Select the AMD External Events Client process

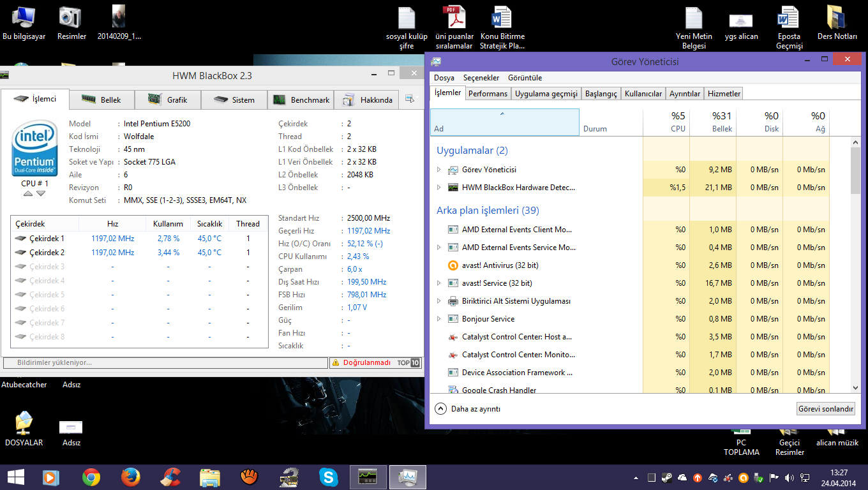(630, 230)
